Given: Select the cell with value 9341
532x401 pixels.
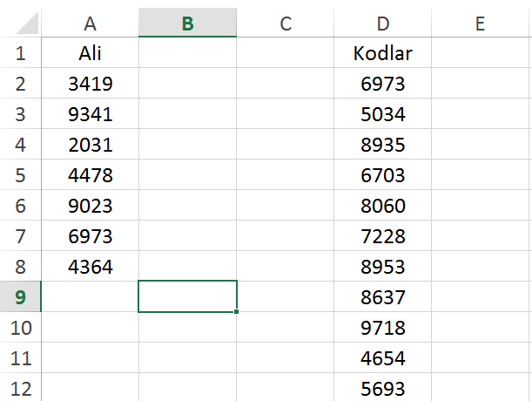Looking at the screenshot, I should [x=90, y=115].
